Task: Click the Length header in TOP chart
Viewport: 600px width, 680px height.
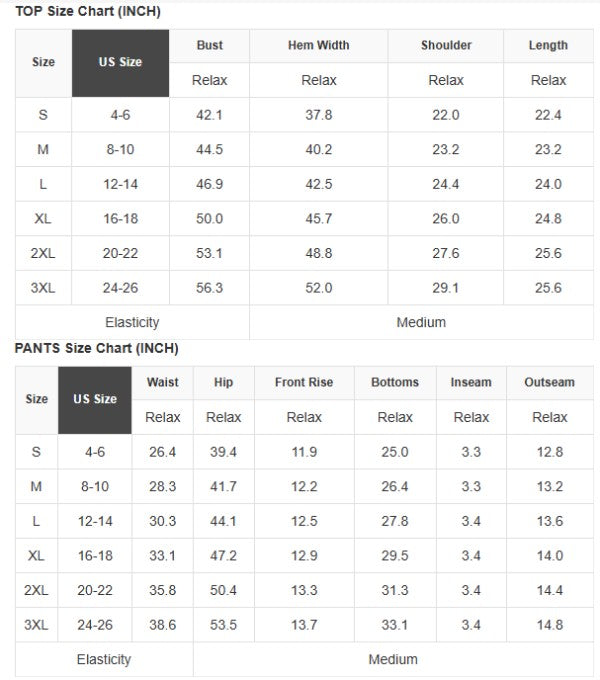Action: click(x=548, y=45)
